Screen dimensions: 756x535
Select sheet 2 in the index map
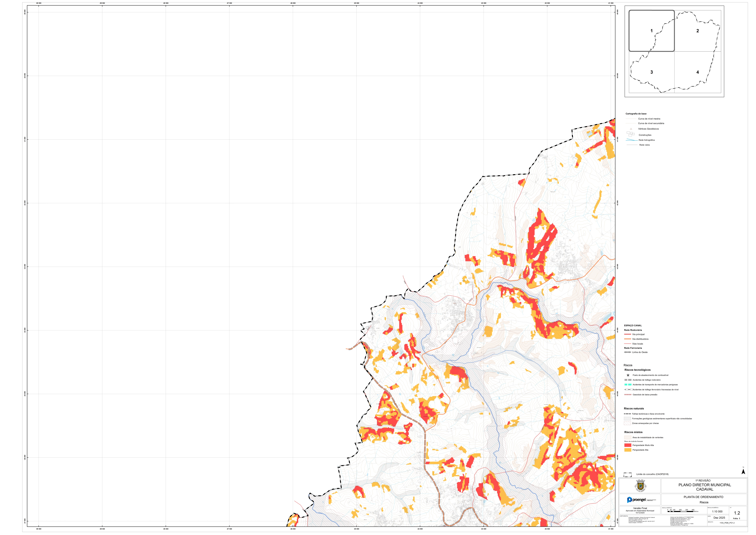[698, 31]
